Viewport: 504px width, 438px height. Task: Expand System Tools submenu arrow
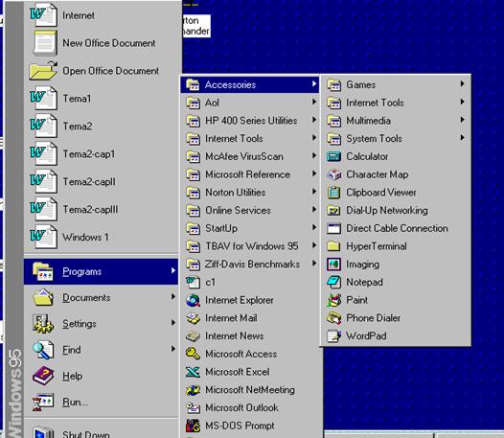click(462, 138)
